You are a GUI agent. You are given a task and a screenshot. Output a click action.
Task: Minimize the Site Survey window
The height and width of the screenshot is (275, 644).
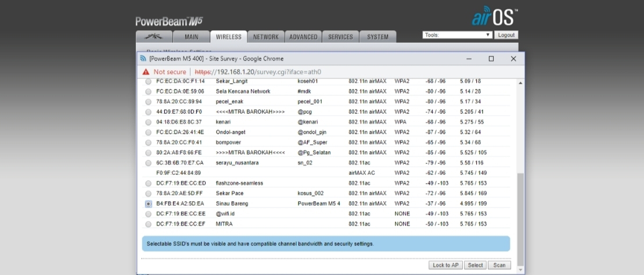(469, 59)
